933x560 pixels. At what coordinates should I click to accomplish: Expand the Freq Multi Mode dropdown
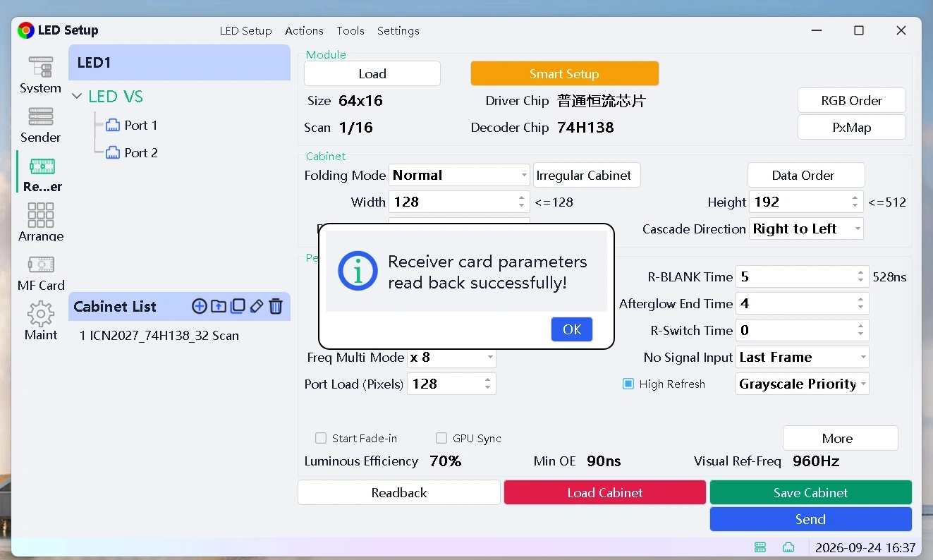[451, 358]
